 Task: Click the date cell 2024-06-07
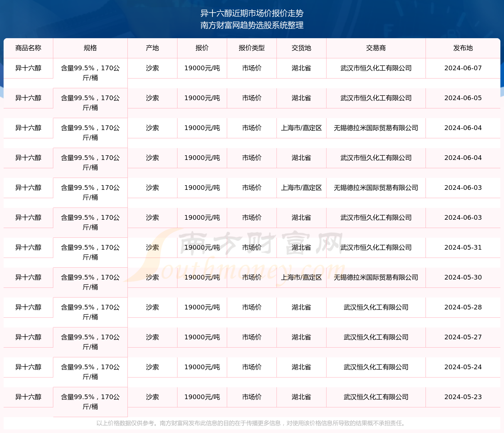tap(463, 68)
